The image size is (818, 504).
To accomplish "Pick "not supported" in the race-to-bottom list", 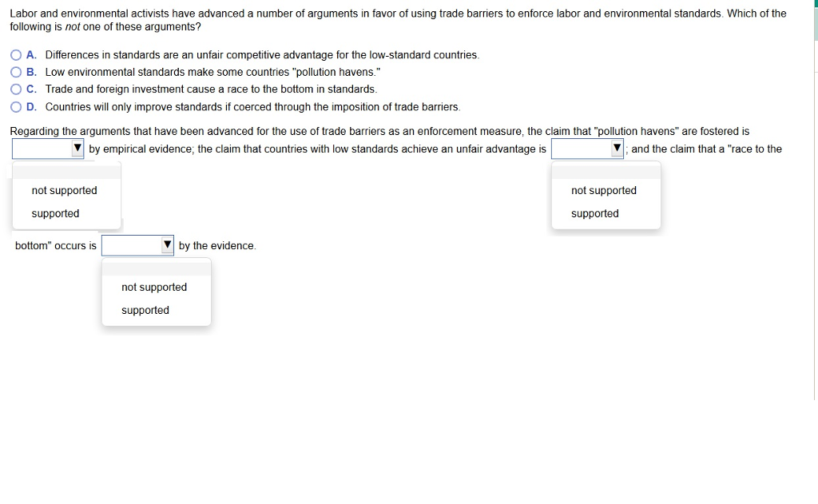I will point(154,288).
